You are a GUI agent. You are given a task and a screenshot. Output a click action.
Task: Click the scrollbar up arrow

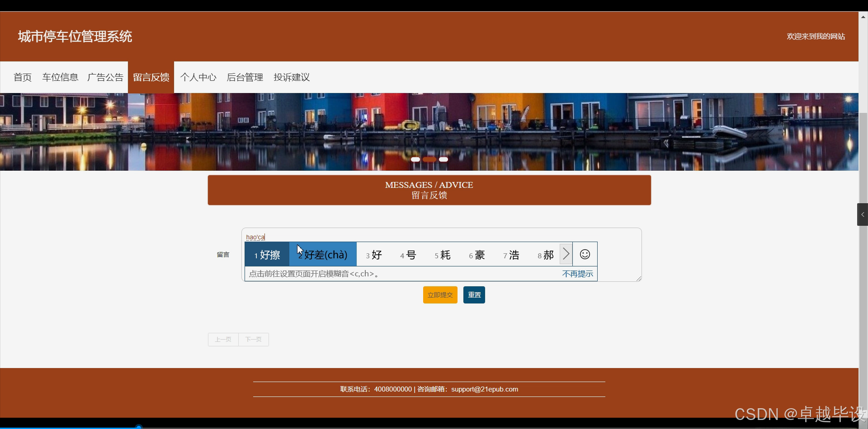(x=863, y=16)
